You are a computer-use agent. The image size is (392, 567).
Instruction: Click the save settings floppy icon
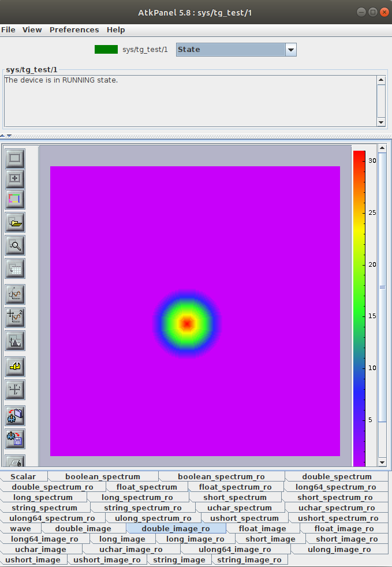tap(15, 439)
